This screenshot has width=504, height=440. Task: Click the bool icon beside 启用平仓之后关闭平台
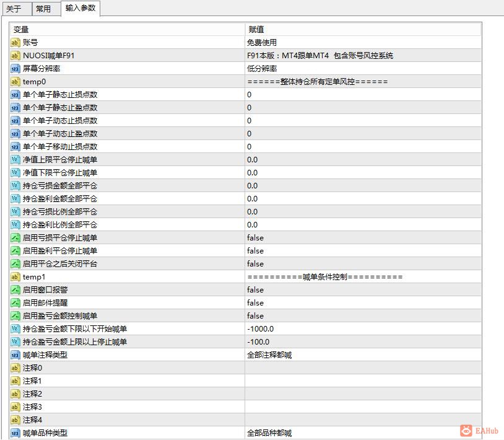coord(15,264)
